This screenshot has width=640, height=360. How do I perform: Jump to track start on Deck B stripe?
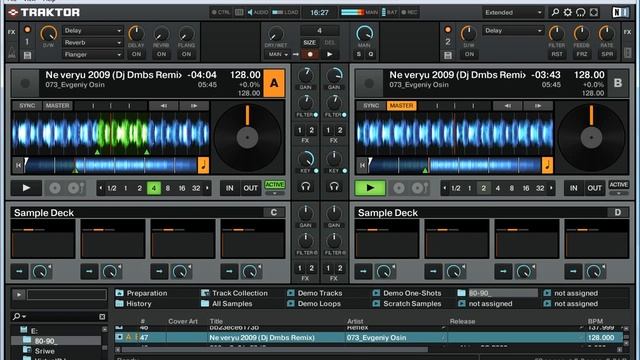362,165
